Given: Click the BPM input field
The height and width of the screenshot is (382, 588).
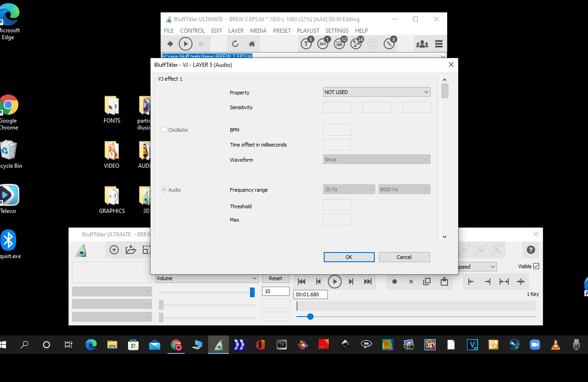Looking at the screenshot, I should (337, 130).
